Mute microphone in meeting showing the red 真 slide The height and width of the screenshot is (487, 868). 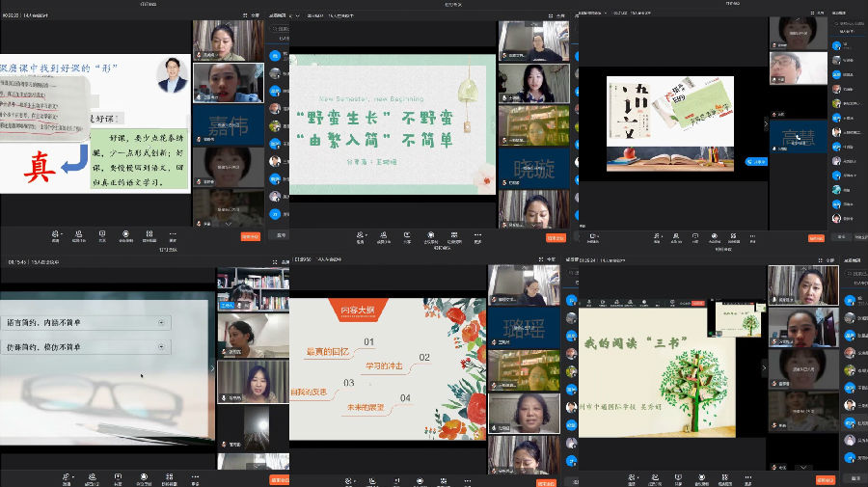coord(55,233)
